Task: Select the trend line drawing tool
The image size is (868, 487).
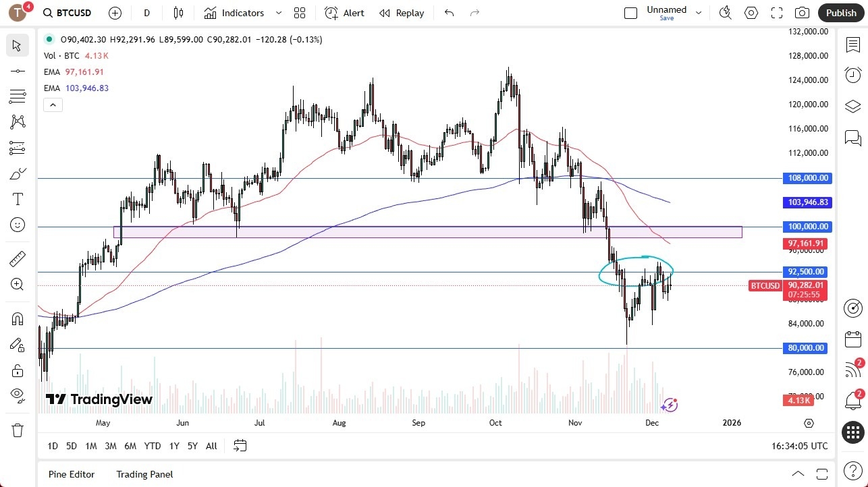Action: (18, 70)
